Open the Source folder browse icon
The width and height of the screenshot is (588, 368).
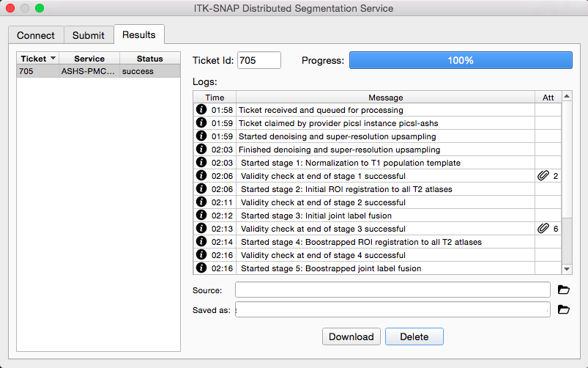(x=563, y=290)
